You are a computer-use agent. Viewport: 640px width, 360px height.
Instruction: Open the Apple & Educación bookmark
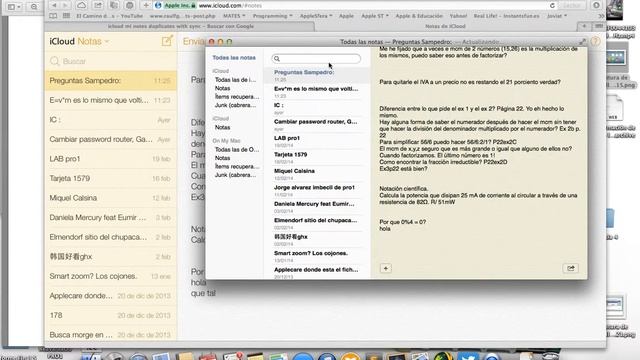[x=419, y=16]
